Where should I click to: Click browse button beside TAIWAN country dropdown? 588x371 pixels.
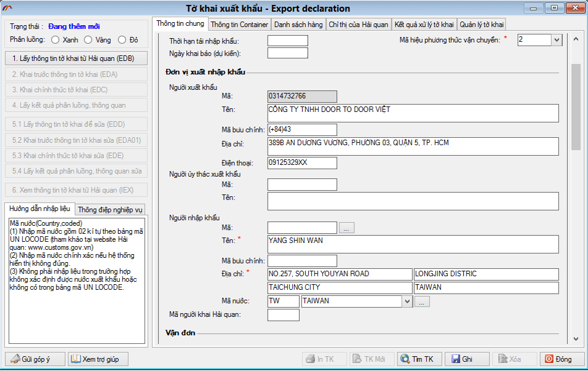(x=421, y=301)
